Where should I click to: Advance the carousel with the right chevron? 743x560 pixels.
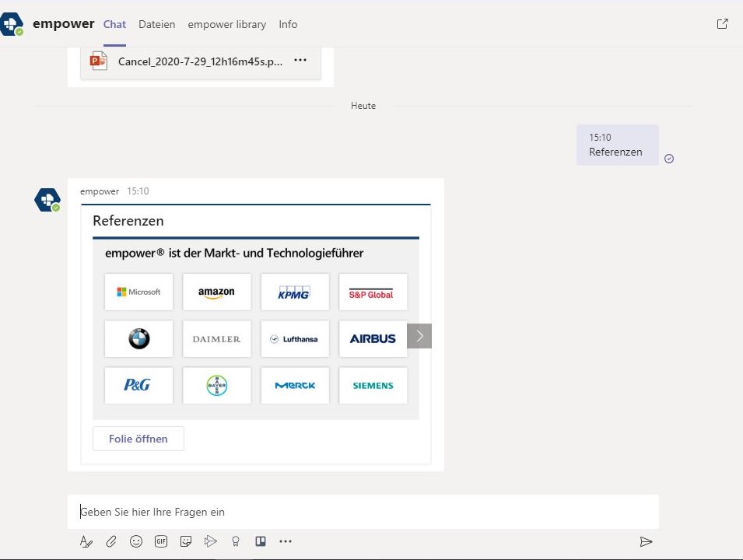(419, 336)
